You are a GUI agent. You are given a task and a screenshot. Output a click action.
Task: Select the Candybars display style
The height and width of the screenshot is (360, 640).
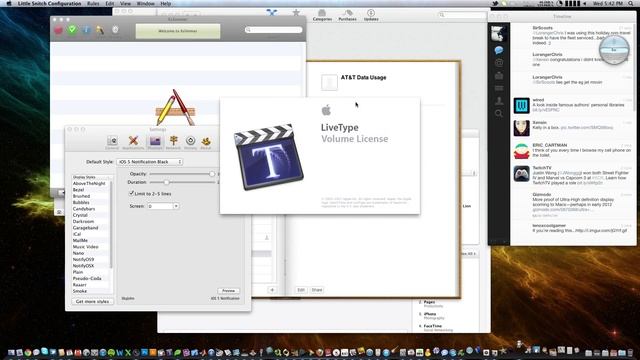coord(84,209)
